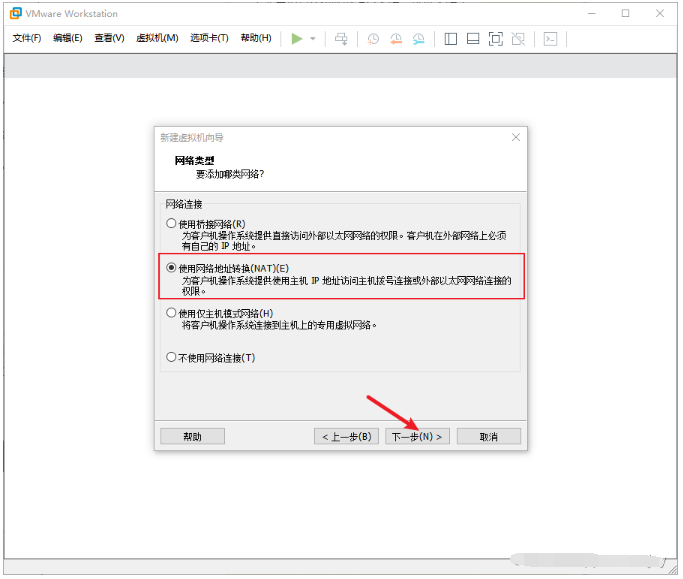
Task: Continue with the 下一步(N) button
Action: [x=417, y=436]
